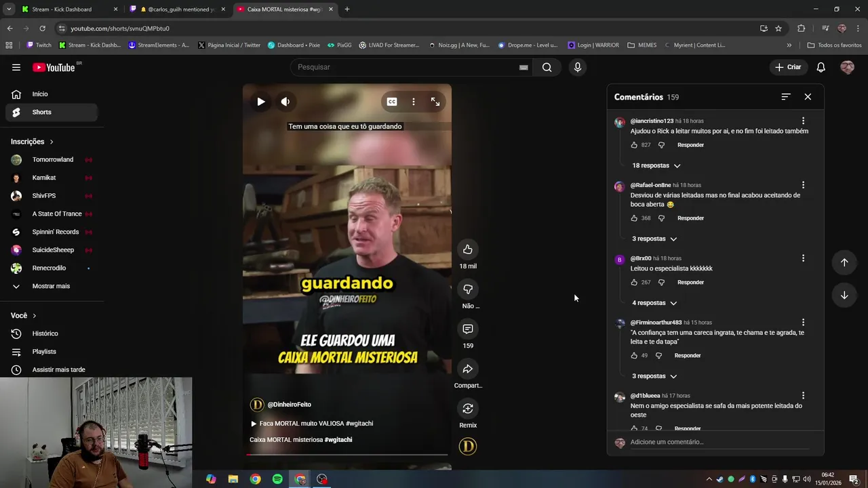Viewport: 868px width, 488px height.
Task: Submit search with the magnifier button
Action: click(x=547, y=67)
